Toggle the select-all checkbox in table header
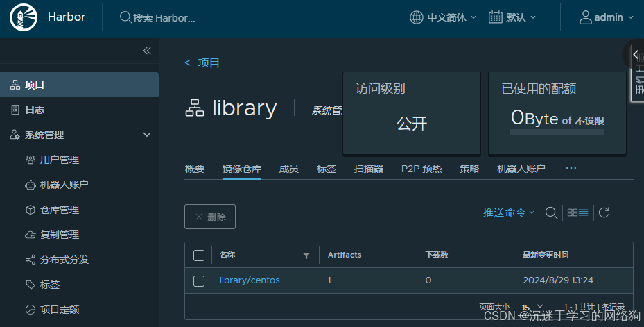644x327 pixels. (199, 255)
